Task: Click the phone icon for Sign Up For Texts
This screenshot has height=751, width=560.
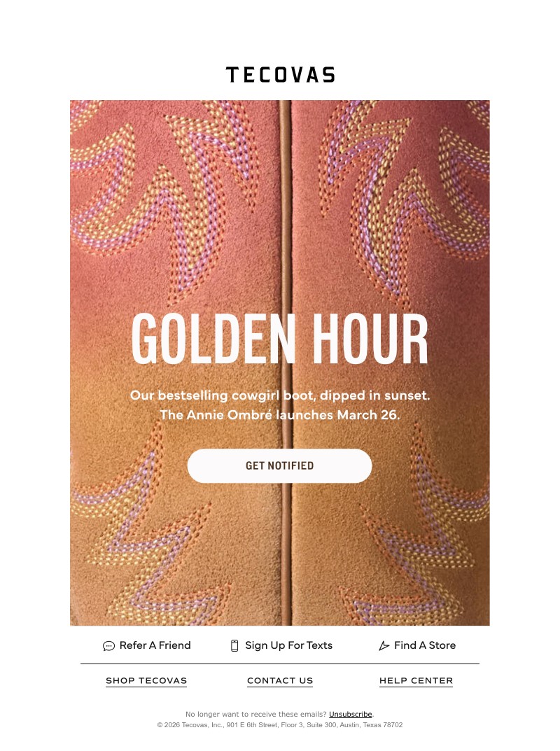Action: (x=234, y=645)
